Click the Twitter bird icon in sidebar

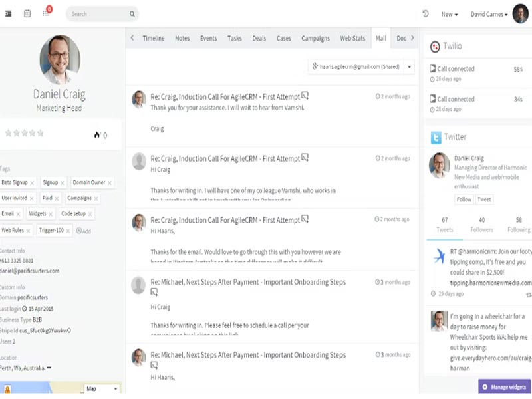pyautogui.click(x=436, y=138)
